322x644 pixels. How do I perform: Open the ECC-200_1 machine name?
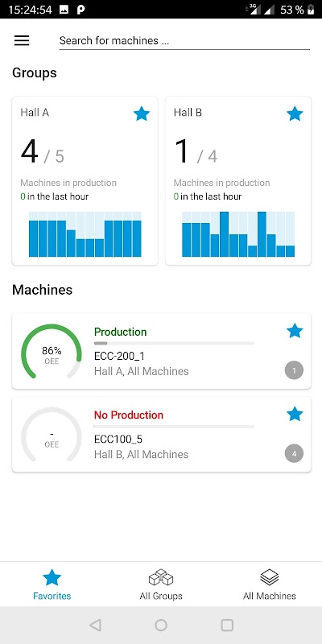119,356
